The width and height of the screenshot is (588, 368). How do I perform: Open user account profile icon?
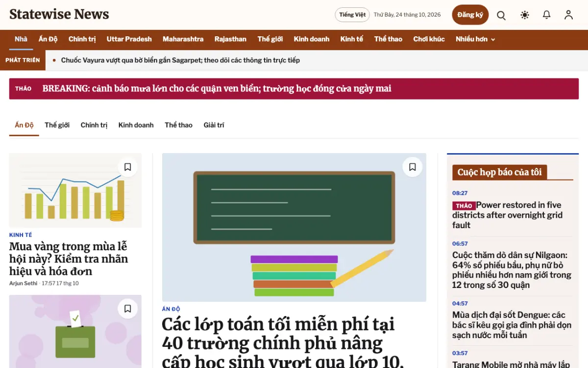(568, 15)
